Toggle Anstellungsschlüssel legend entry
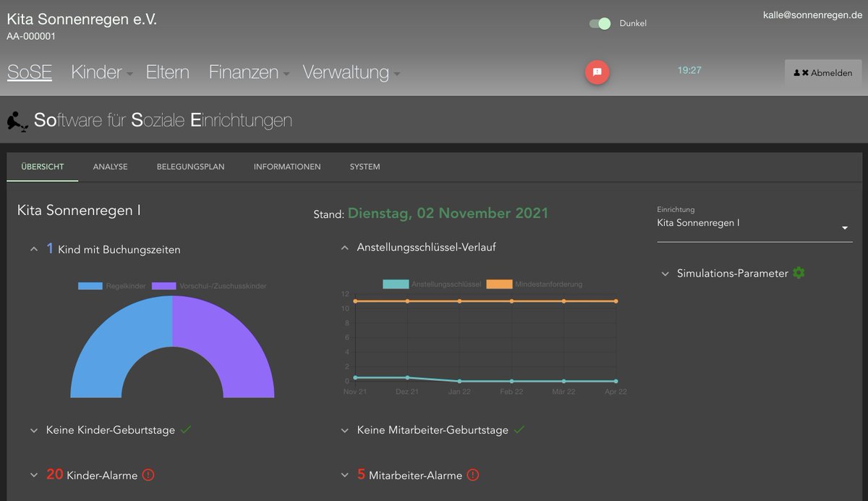The width and height of the screenshot is (868, 501). pos(432,284)
